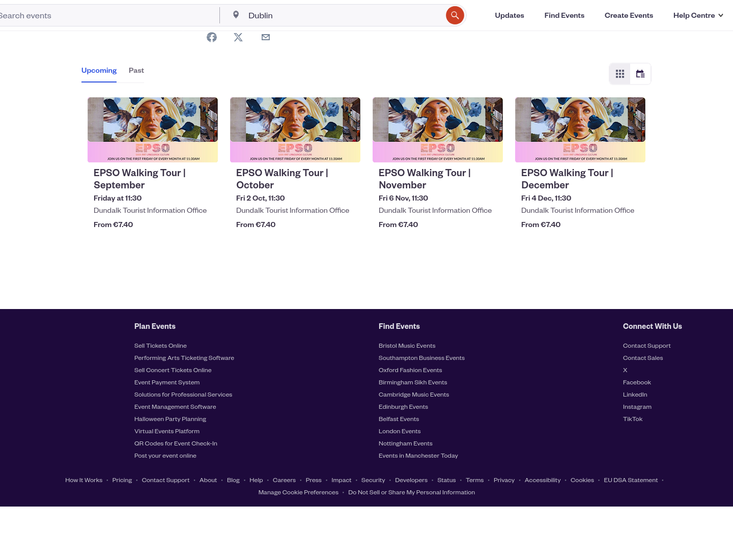Viewport: 733px width, 560px height.
Task: Click the red search magnifier button
Action: 455,15
